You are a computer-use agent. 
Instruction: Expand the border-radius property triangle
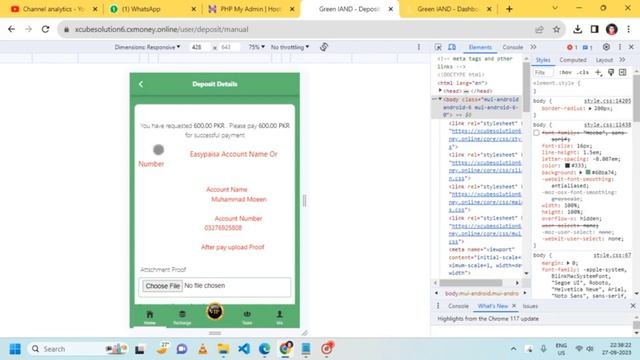590,109
